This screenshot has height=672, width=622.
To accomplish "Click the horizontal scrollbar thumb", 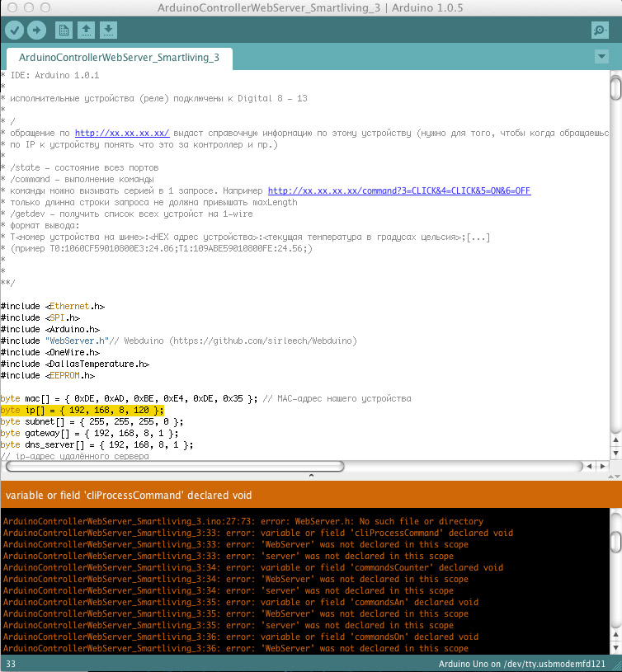I will tap(175, 467).
